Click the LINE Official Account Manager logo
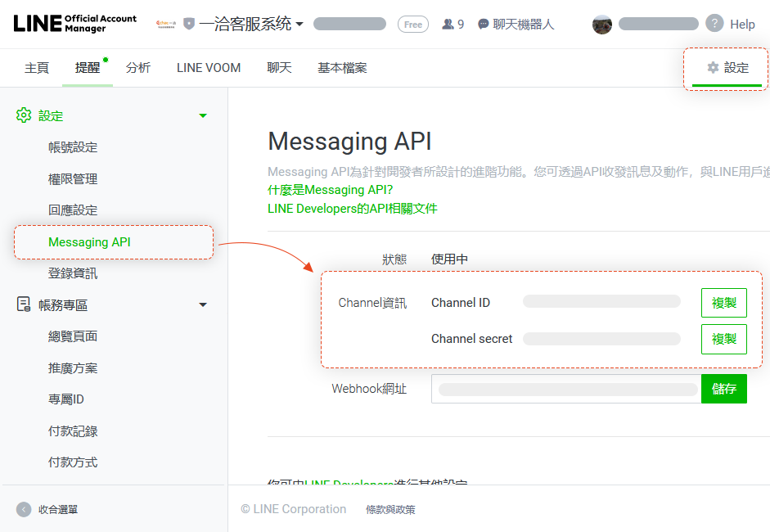 [74, 24]
